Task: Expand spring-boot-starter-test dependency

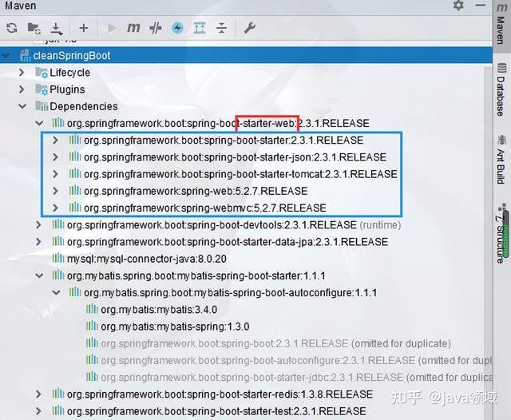Action: [38, 411]
